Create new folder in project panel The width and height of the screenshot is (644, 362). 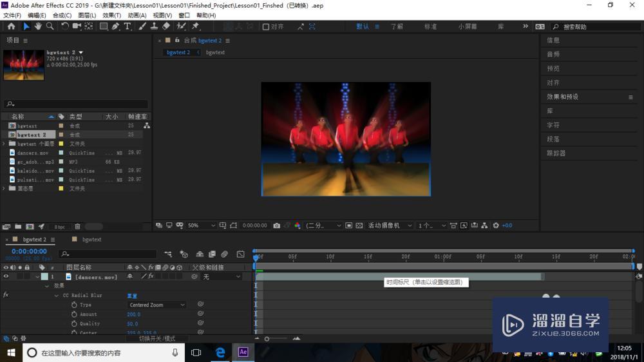tap(18, 226)
